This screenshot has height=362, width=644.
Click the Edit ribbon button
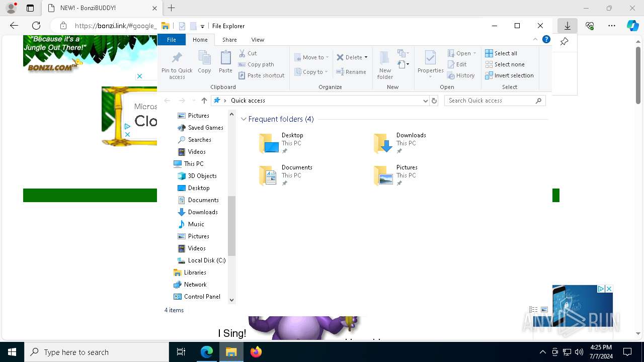[457, 64]
